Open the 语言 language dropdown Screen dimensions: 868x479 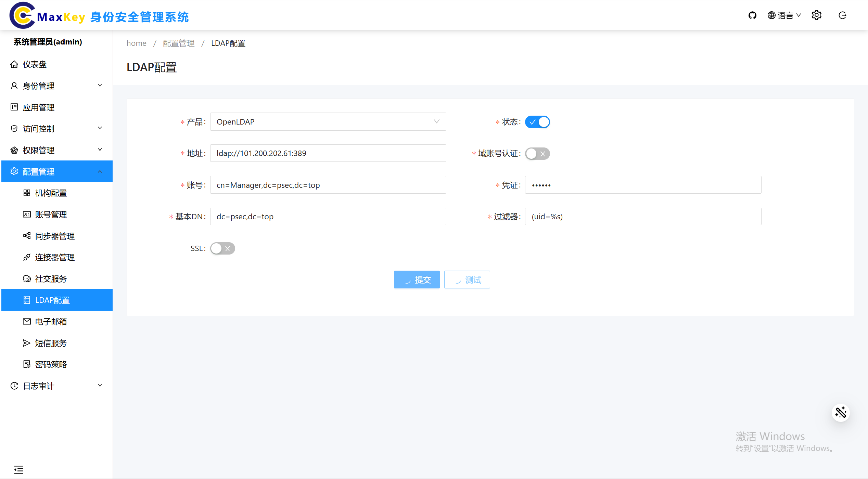point(784,15)
